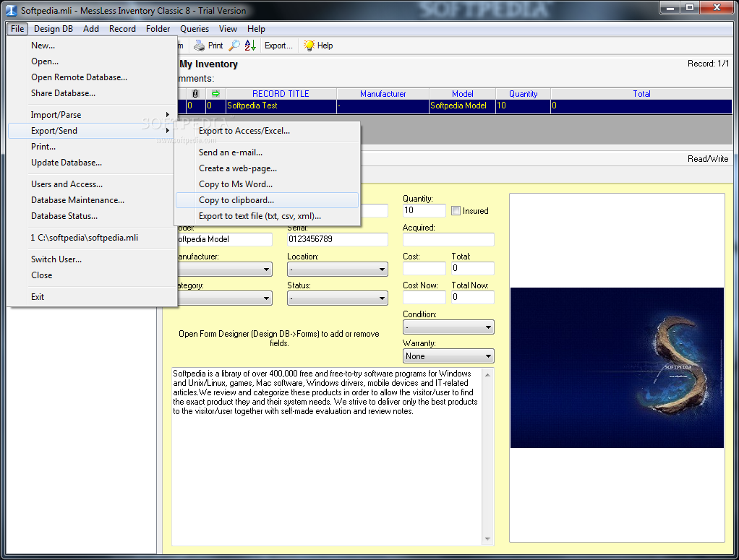
Task: Select Database Maintenance...
Action: [x=92, y=200]
